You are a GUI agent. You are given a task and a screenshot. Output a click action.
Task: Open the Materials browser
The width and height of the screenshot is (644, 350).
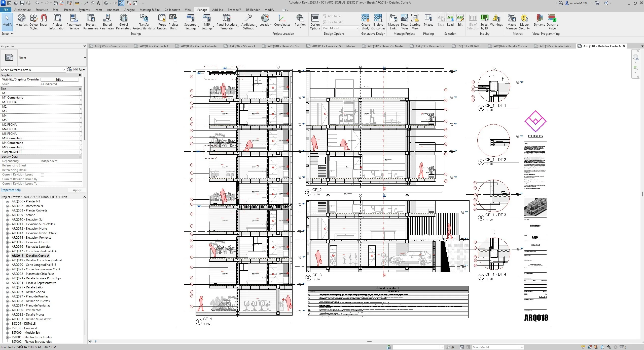(21, 20)
